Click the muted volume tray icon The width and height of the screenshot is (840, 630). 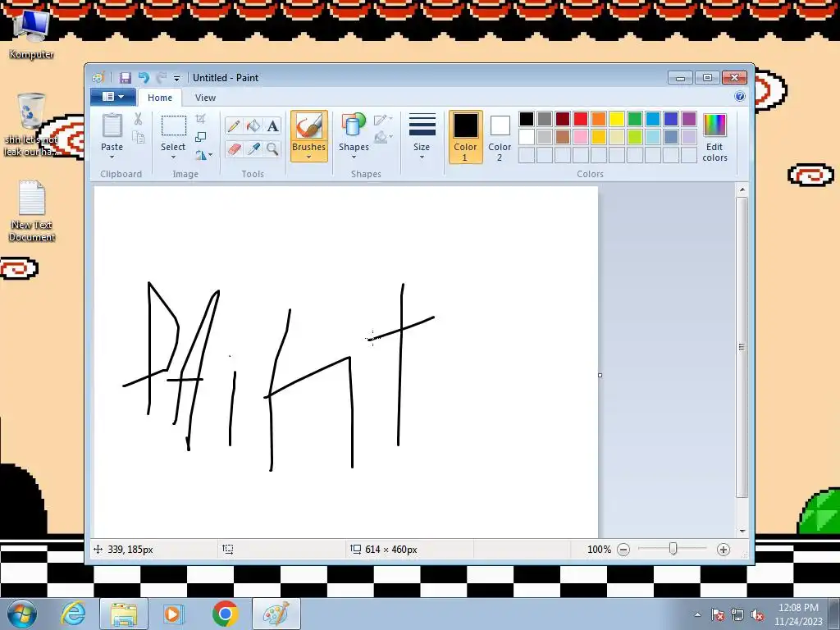(757, 615)
